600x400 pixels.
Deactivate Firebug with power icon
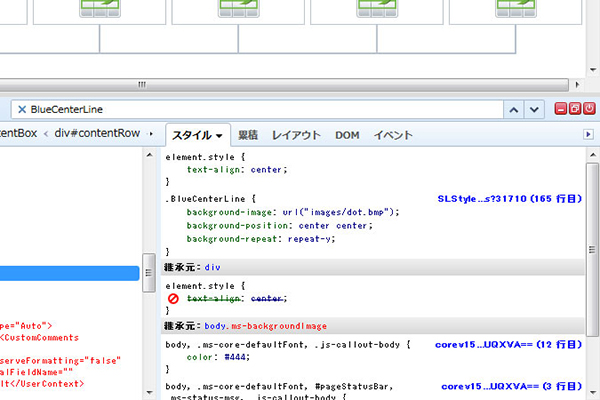[x=589, y=109]
